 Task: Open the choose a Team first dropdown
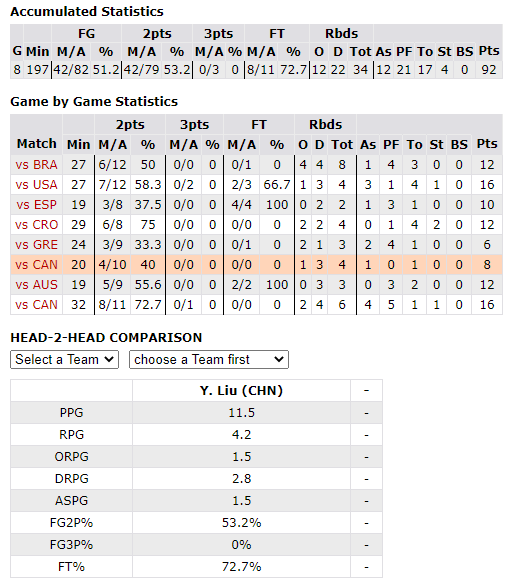coord(209,360)
